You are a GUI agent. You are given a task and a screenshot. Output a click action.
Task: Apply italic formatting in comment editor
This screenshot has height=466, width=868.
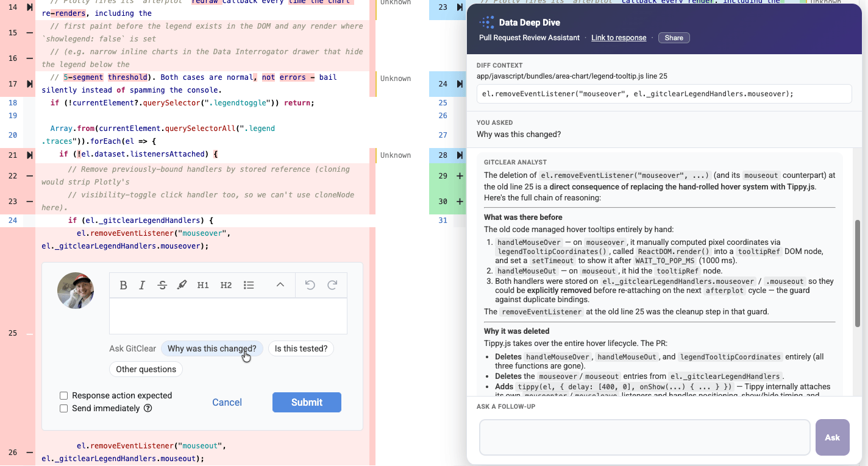click(x=142, y=285)
